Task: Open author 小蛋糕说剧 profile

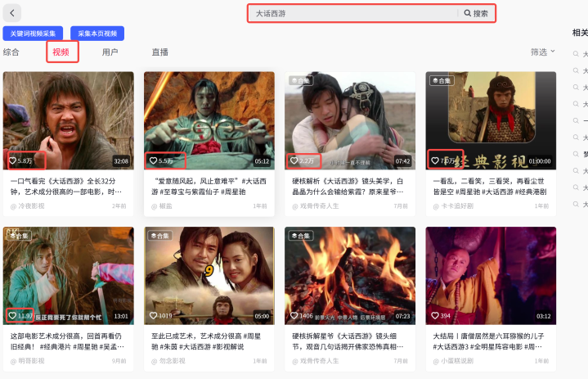Action: click(x=453, y=361)
